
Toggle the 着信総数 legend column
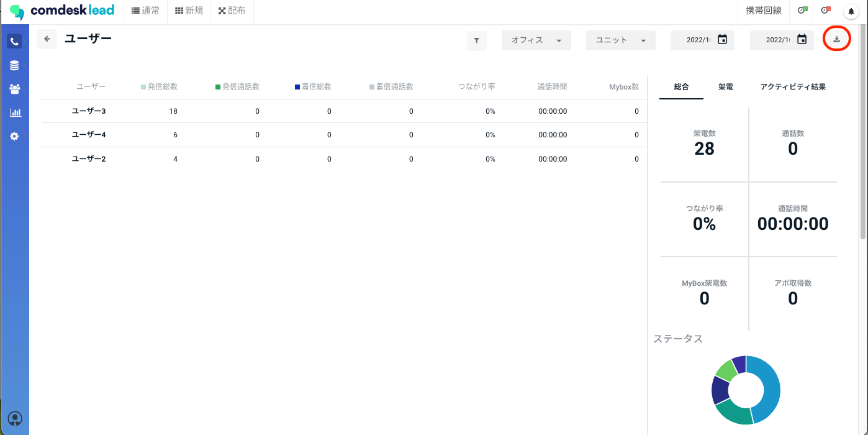(x=313, y=87)
